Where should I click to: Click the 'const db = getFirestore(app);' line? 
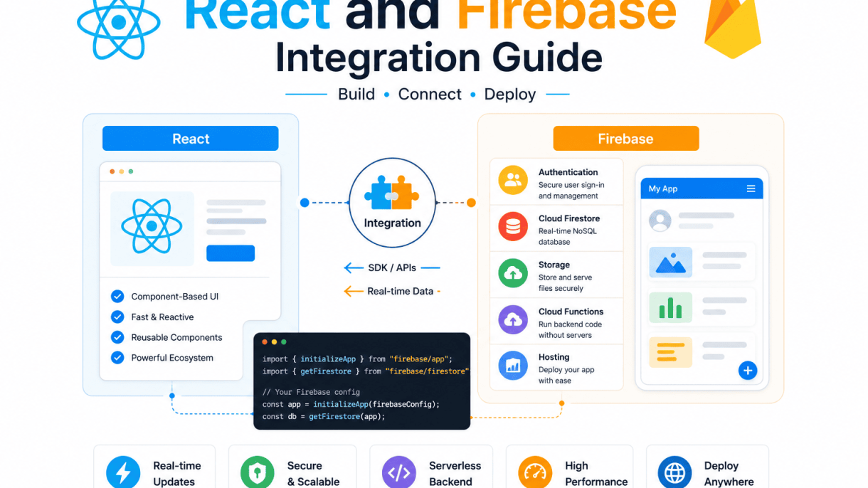[324, 416]
